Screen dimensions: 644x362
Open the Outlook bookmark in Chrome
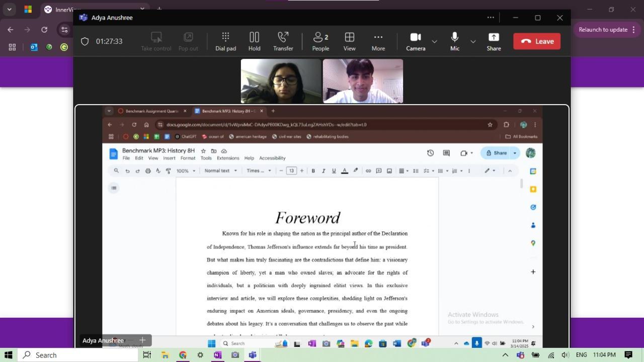coord(34,47)
